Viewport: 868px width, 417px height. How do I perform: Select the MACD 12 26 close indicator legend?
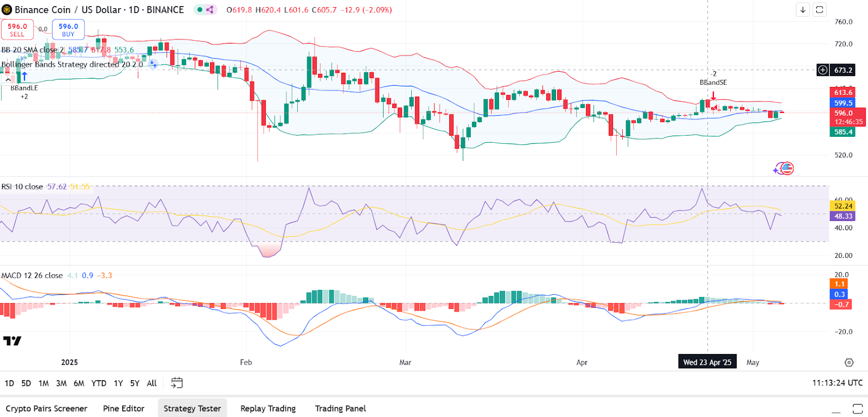32,276
